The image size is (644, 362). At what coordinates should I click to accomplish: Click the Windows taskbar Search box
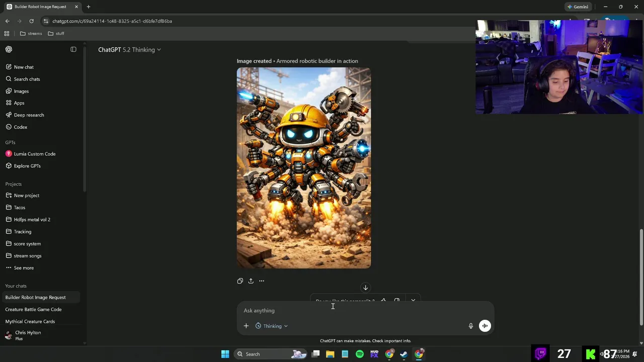(272, 354)
